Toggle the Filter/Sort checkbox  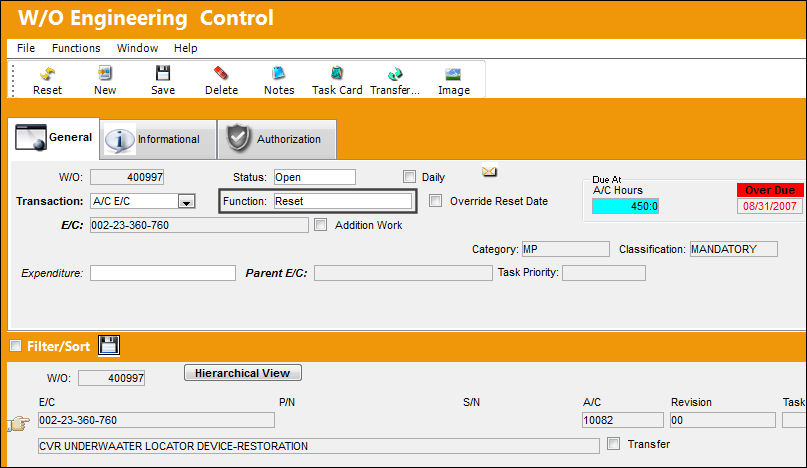point(15,346)
